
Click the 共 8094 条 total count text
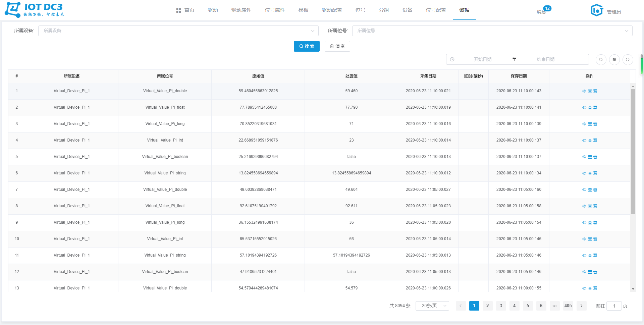(399, 306)
